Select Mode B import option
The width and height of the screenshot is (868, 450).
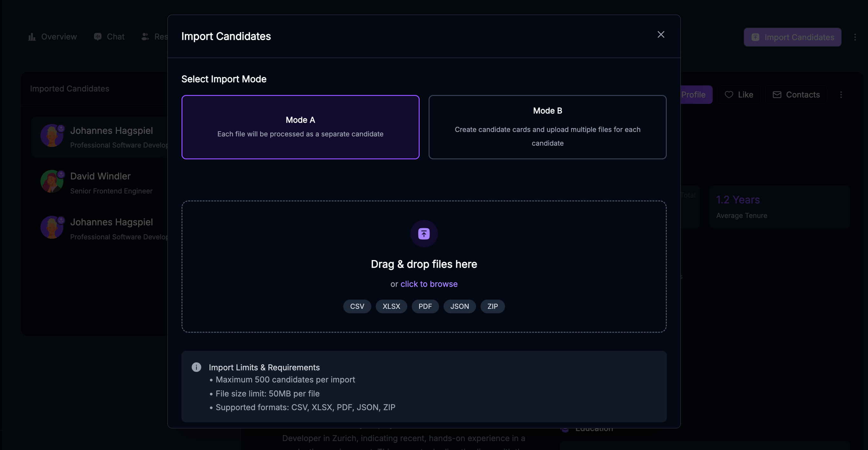(x=547, y=127)
